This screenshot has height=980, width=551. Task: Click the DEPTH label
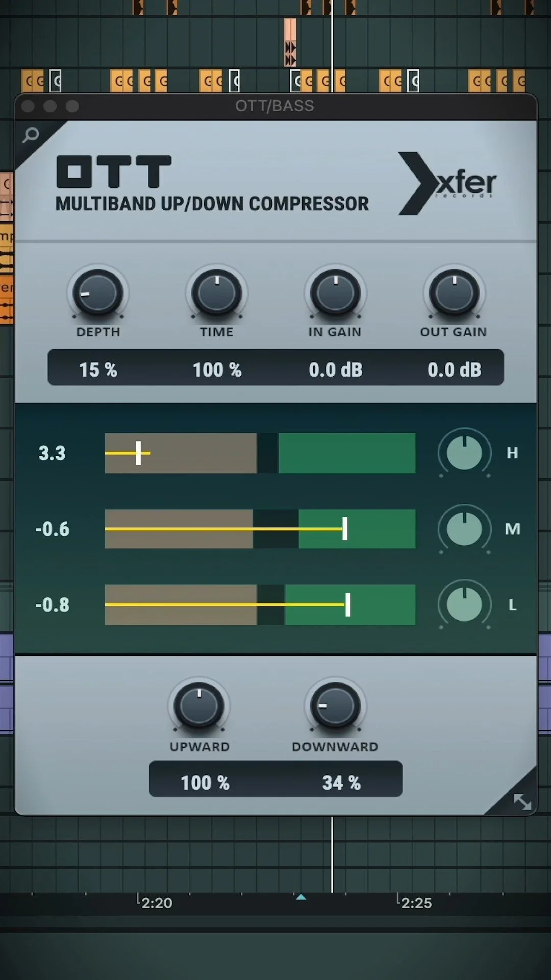pyautogui.click(x=98, y=332)
